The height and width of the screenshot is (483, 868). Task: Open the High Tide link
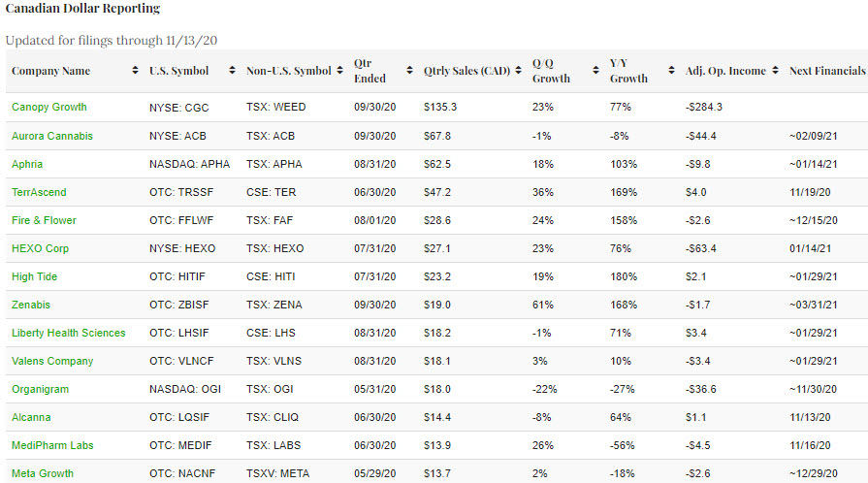pos(34,276)
